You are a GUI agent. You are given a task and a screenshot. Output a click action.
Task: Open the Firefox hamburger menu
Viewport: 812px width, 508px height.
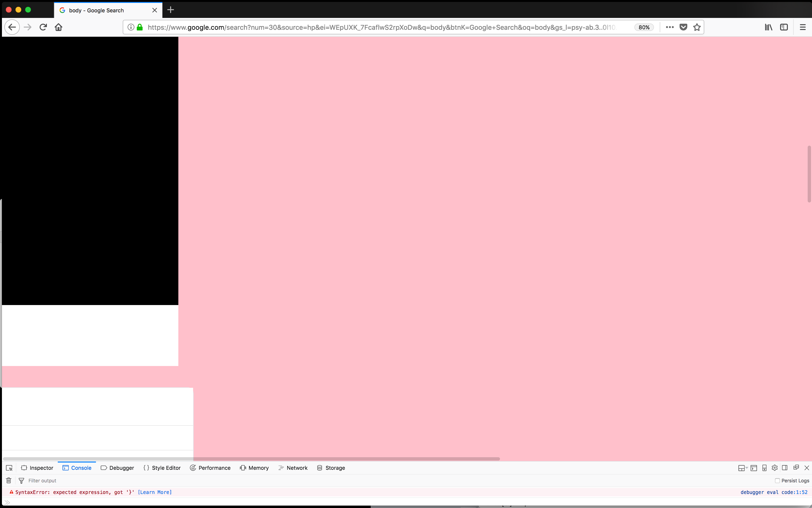(803, 27)
